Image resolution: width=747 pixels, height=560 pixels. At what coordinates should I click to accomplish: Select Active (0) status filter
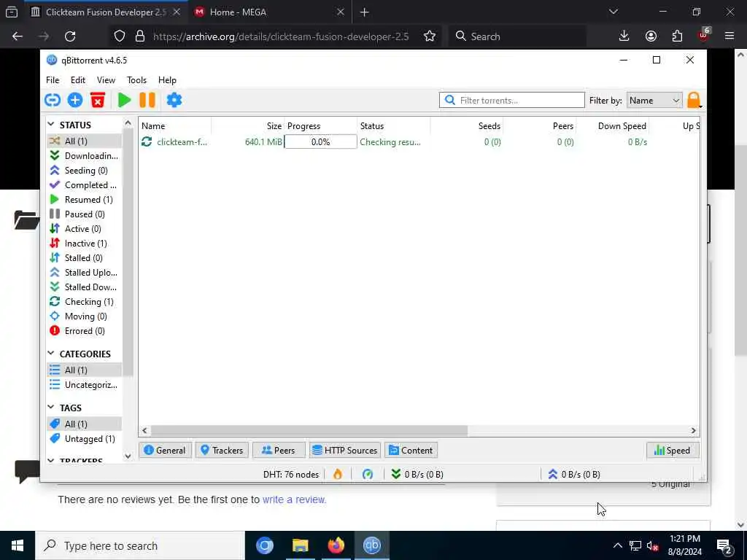point(85,228)
